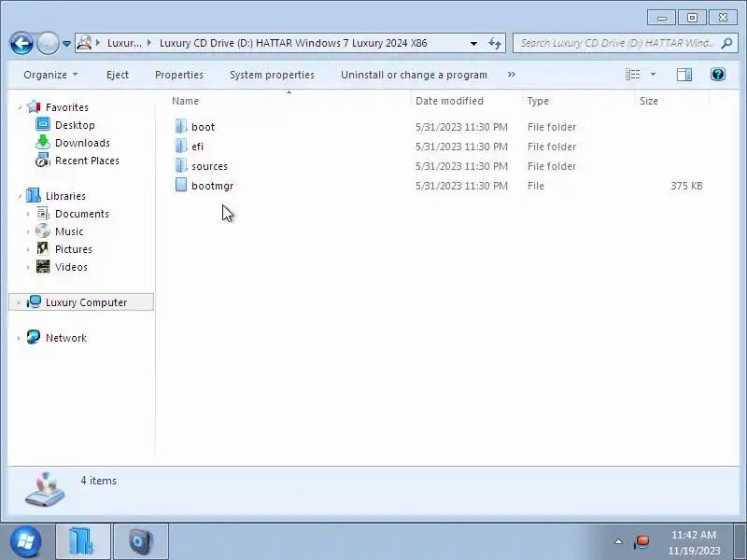The height and width of the screenshot is (560, 747).
Task: Expand the Music library arrow
Action: [28, 231]
